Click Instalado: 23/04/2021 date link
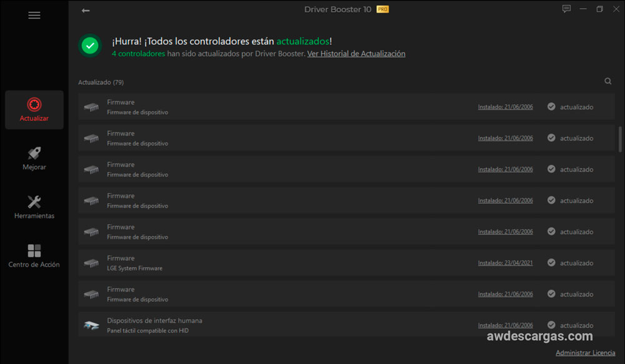625x364 pixels. coord(506,263)
